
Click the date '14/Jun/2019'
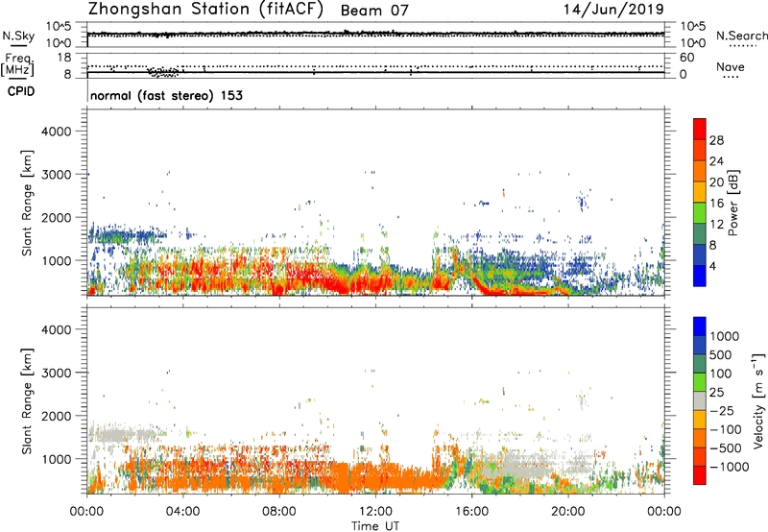coord(613,10)
